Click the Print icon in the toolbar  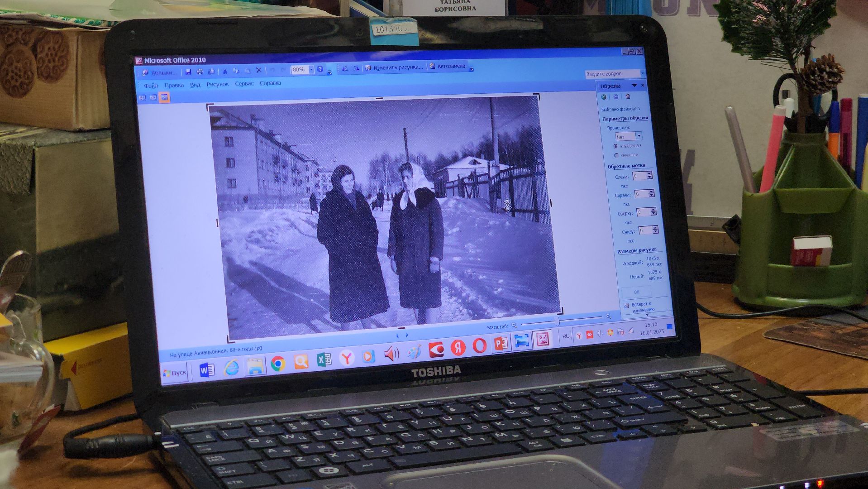click(x=200, y=72)
